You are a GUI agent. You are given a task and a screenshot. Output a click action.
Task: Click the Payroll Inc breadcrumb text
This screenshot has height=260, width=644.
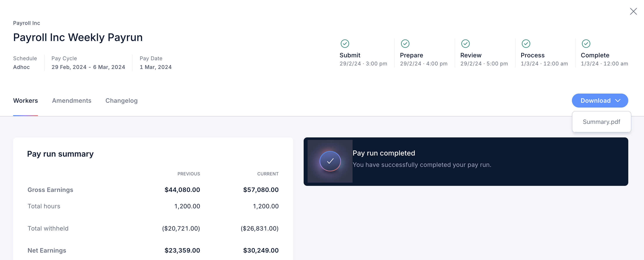tap(26, 23)
